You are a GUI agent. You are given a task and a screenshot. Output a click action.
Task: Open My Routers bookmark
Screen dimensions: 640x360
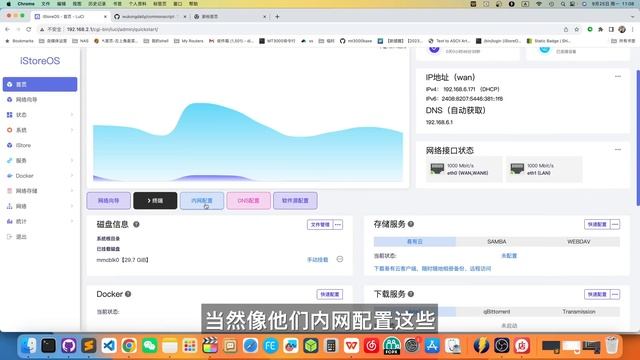click(189, 41)
